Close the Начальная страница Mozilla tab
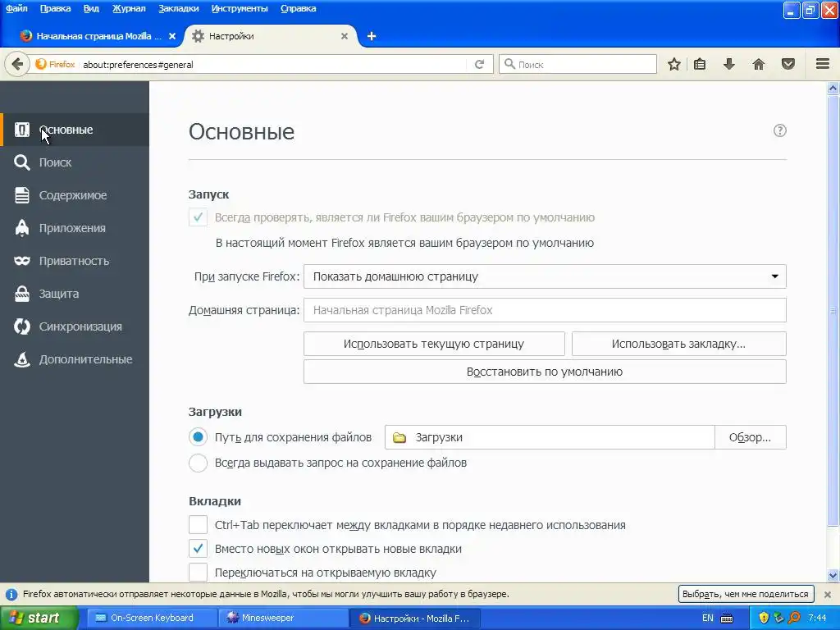 172,36
